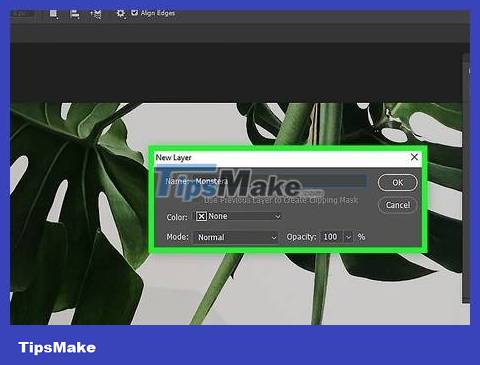
Task: Open the path arrangement icon in options bar
Action: coord(96,14)
